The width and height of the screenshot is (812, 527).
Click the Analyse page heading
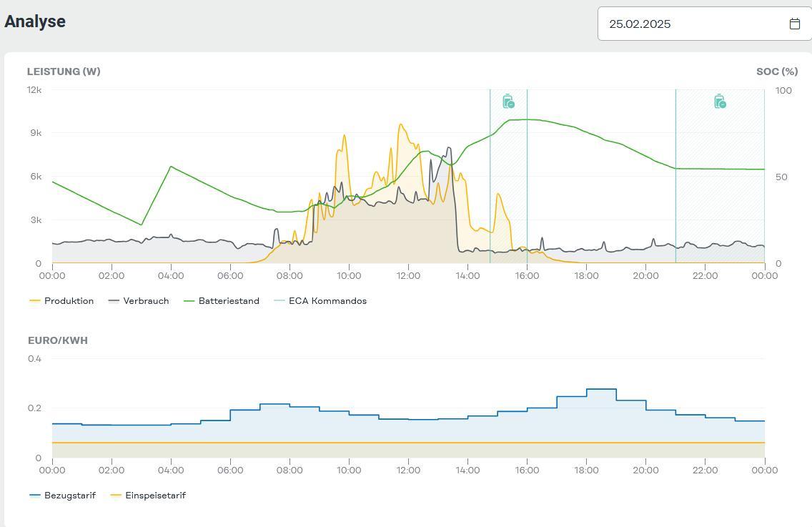(35, 21)
